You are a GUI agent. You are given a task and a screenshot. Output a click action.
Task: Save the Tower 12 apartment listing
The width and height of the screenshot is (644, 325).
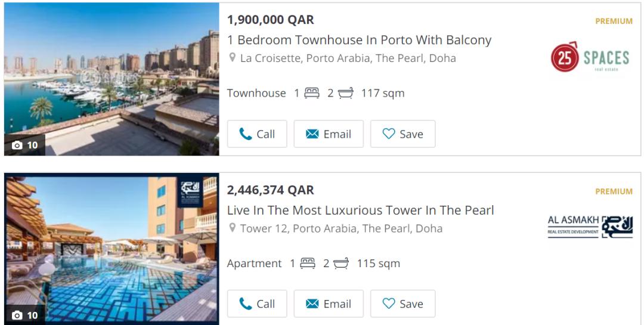402,304
